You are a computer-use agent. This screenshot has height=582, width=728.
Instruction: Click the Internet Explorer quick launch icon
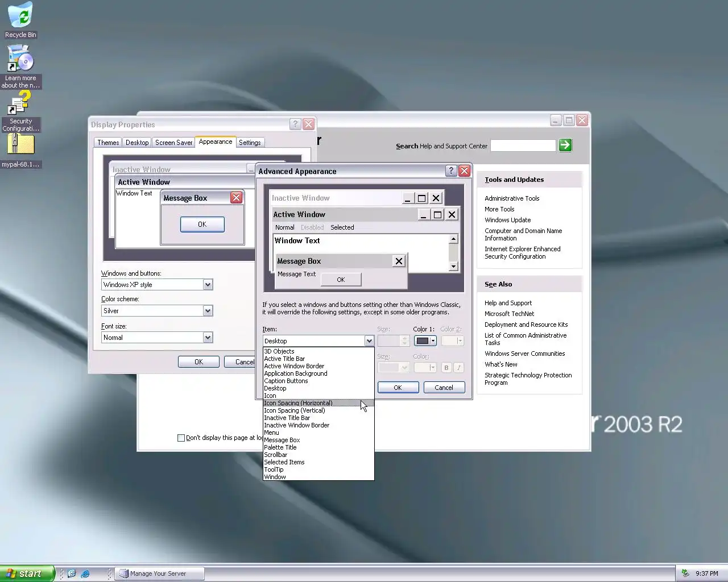[x=85, y=573]
